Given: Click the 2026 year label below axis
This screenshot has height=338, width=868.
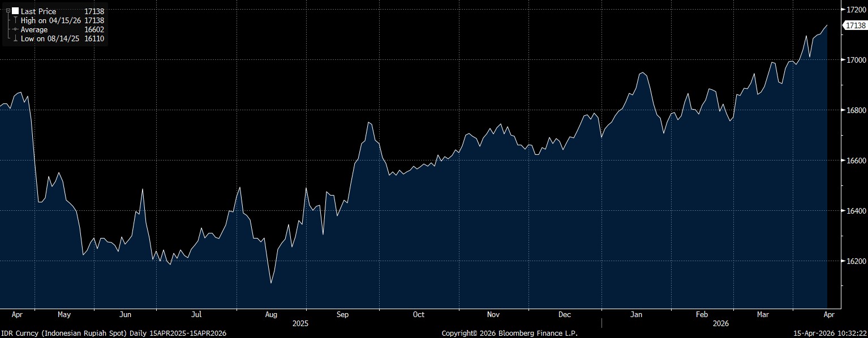Looking at the screenshot, I should pyautogui.click(x=720, y=324).
